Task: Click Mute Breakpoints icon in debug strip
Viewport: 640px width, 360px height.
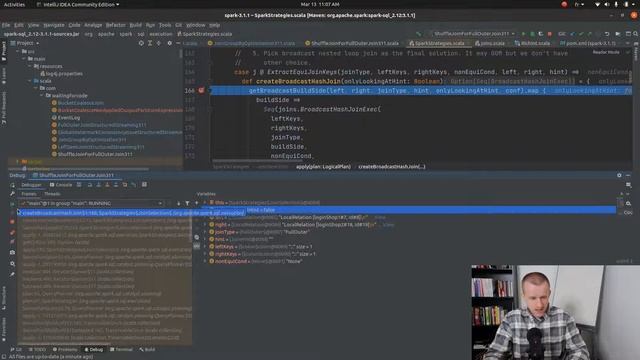Action: click(x=12, y=242)
